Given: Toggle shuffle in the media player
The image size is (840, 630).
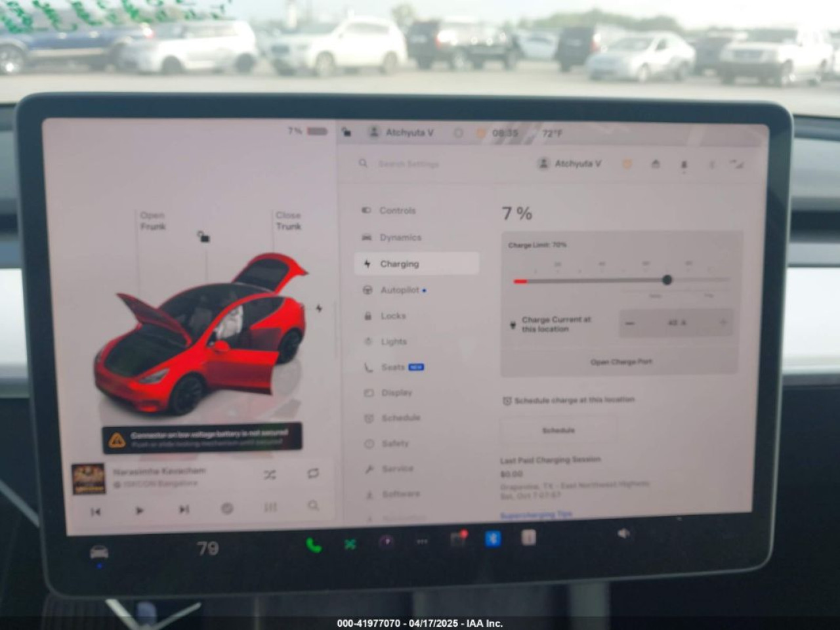Looking at the screenshot, I should (270, 474).
